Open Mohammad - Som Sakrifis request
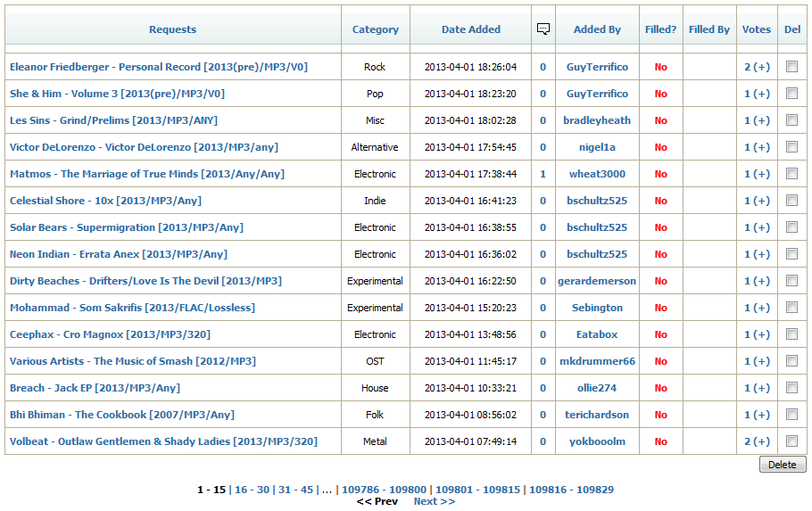This screenshot has height=511, width=812. (132, 308)
